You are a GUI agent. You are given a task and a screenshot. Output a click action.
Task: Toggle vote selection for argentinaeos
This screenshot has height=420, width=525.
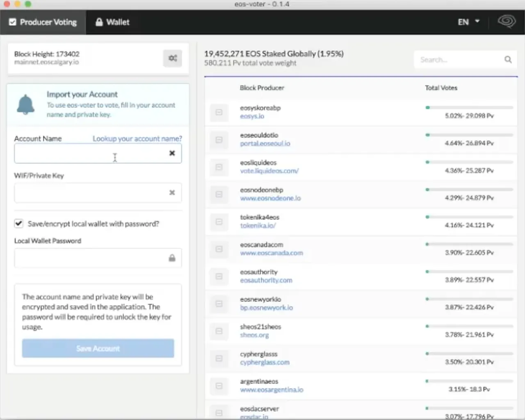point(219,386)
